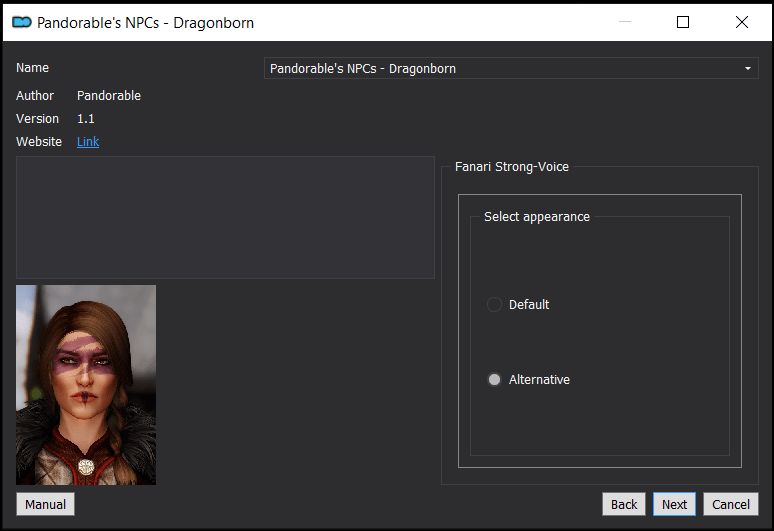
Task: Open the Name dropdown arrow
Action: coord(748,69)
